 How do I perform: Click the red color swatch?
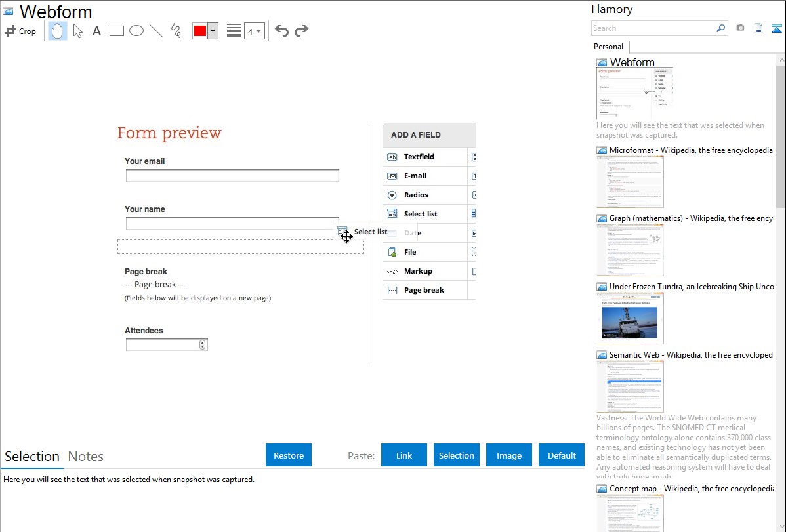[200, 31]
